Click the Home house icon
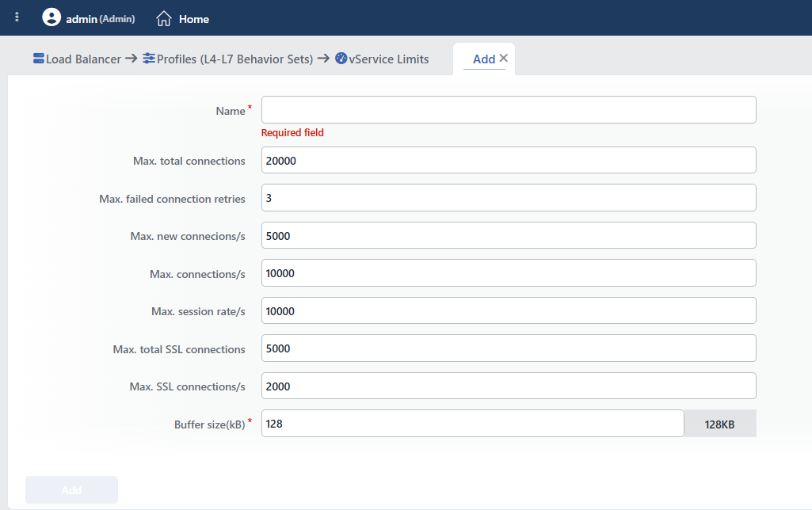 (164, 19)
